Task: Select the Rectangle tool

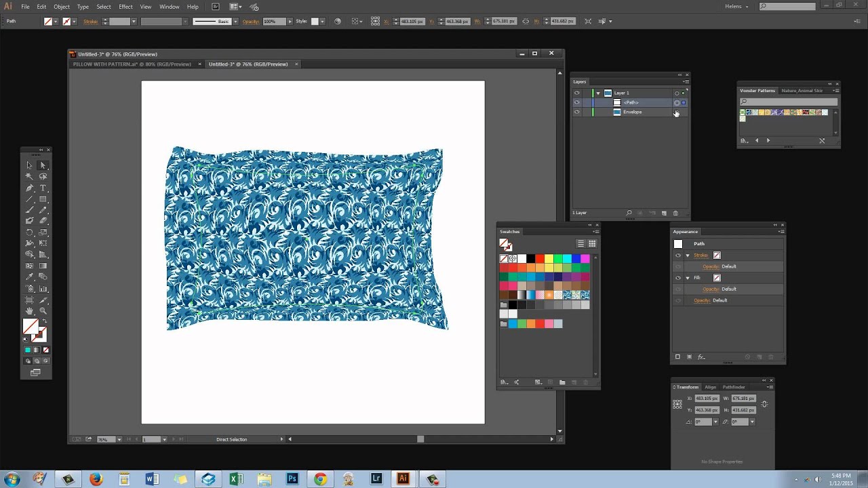Action: [43, 199]
